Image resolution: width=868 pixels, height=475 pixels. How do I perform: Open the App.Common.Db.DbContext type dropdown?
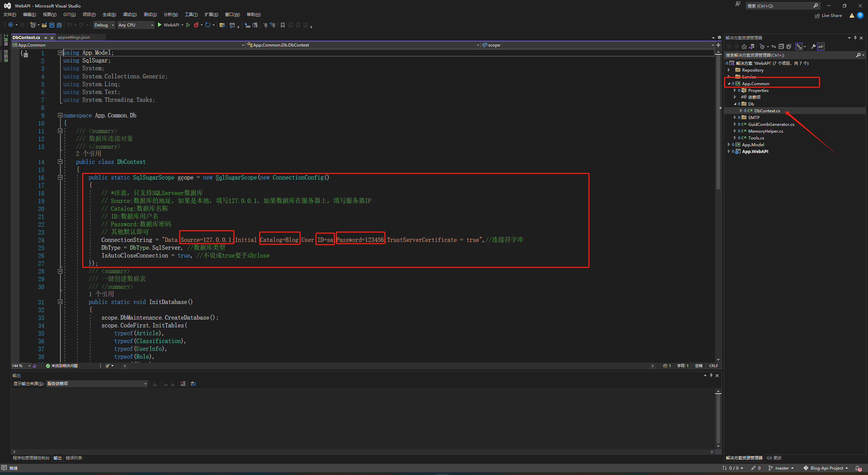click(x=363, y=45)
